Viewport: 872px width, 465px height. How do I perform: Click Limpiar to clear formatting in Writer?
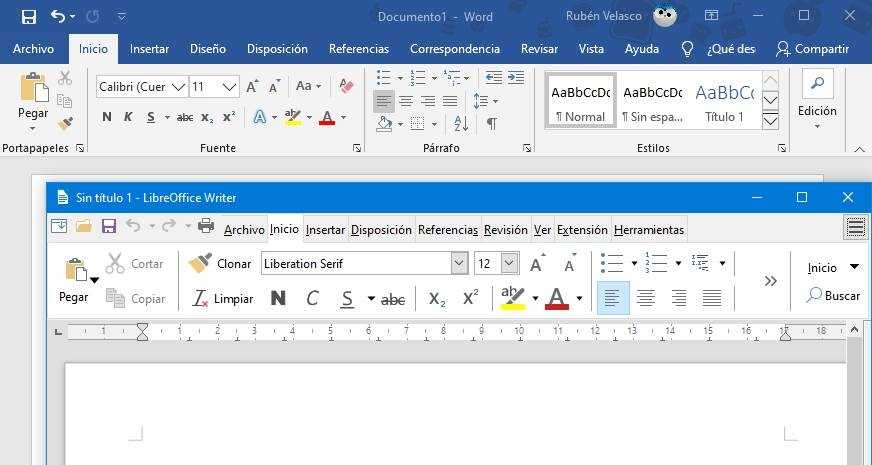tap(222, 298)
